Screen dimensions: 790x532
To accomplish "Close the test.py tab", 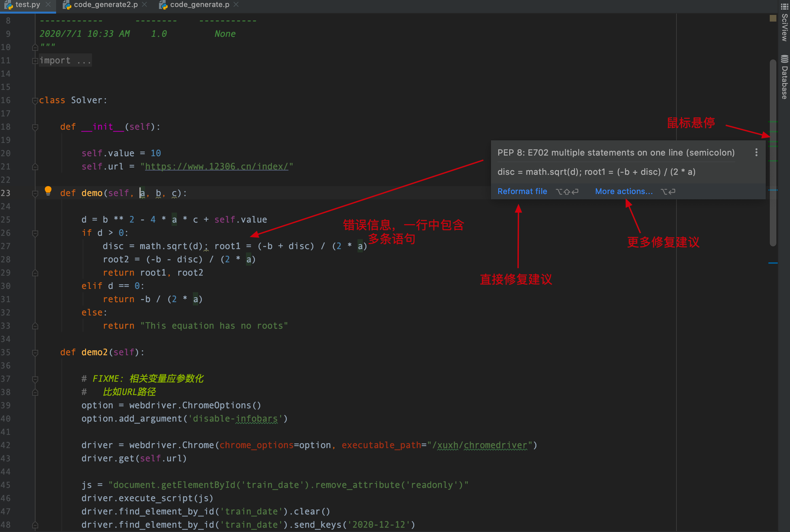I will [48, 5].
